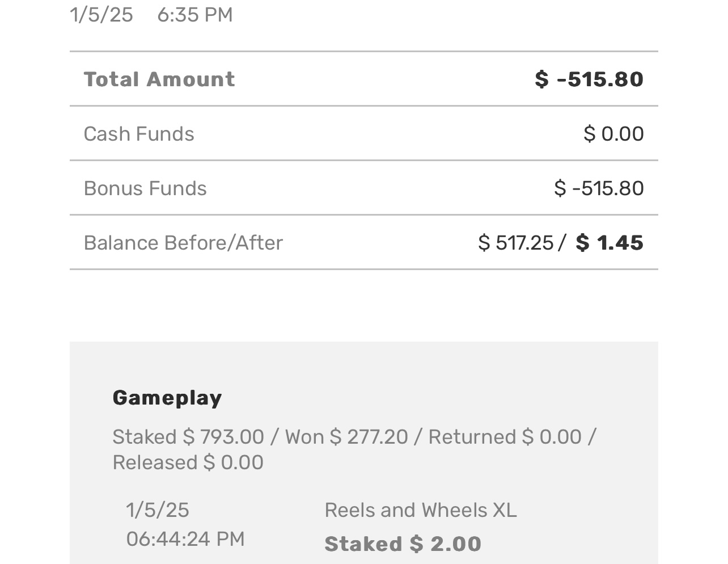Click the Bonus Funds $ -515.80 value
Image resolution: width=728 pixels, height=564 pixels.
coord(599,188)
